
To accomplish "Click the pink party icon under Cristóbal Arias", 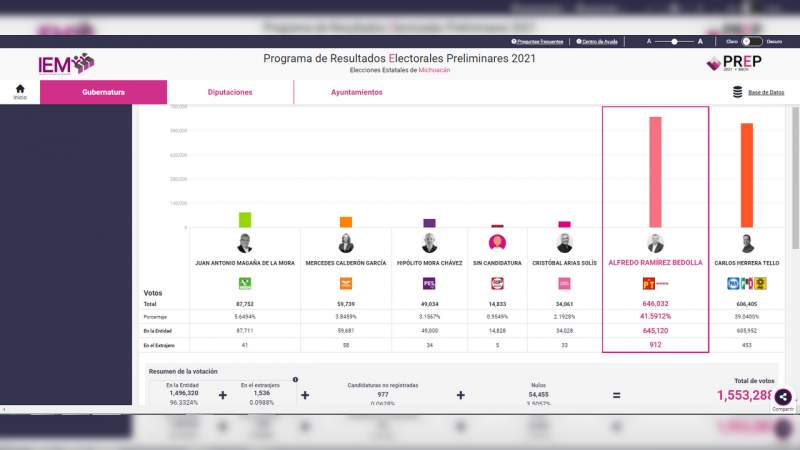I will (x=564, y=283).
